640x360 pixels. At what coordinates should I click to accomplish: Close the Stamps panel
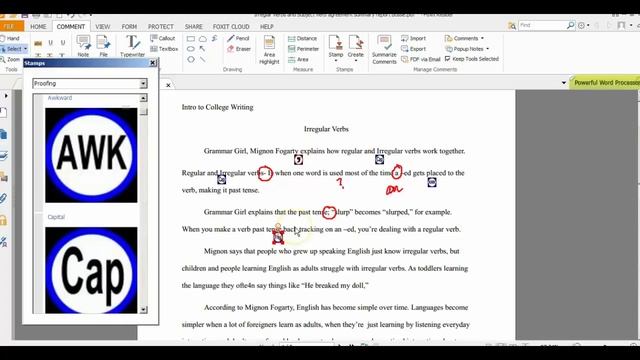tap(153, 63)
